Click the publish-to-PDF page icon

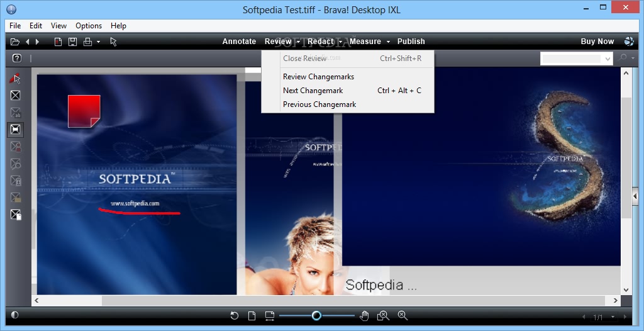click(58, 42)
